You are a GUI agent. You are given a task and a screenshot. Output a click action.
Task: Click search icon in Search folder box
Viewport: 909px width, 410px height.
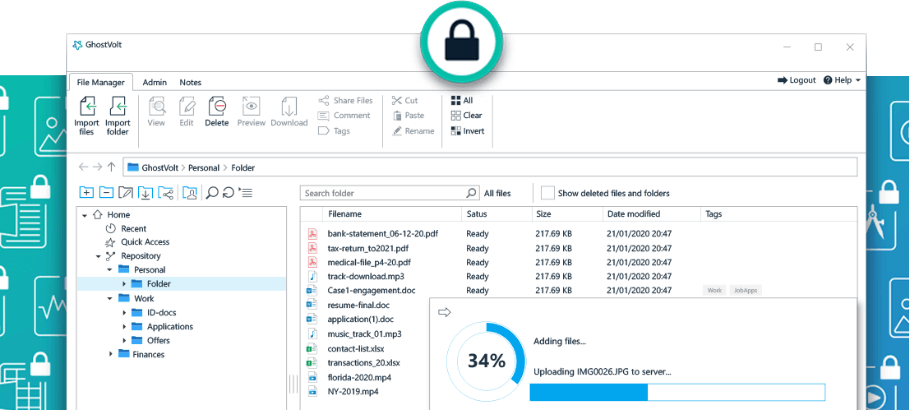472,193
